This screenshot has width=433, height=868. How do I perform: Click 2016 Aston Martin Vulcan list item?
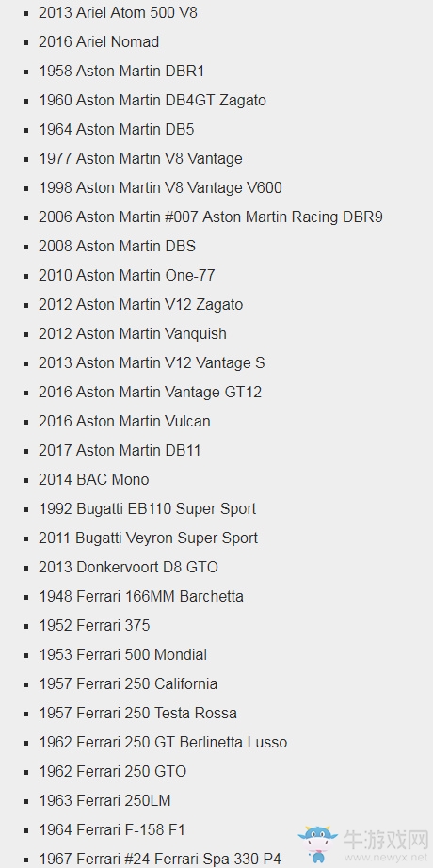pyautogui.click(x=124, y=421)
